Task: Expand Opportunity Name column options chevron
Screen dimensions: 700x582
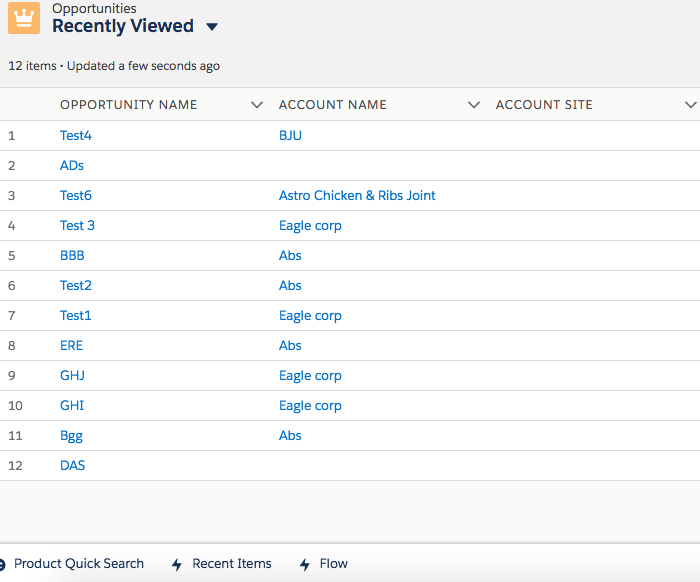Action: [257, 105]
